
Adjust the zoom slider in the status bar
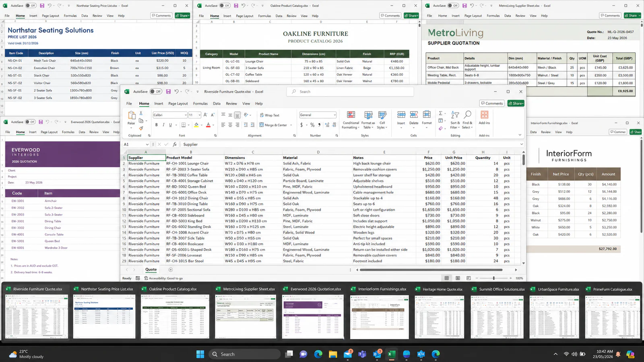pyautogui.click(x=493, y=278)
